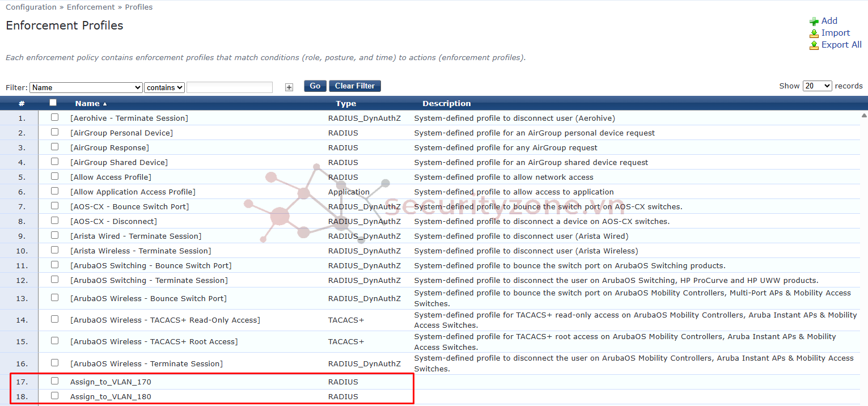Open the Assign_to_VLAN_180 profile

(x=111, y=397)
